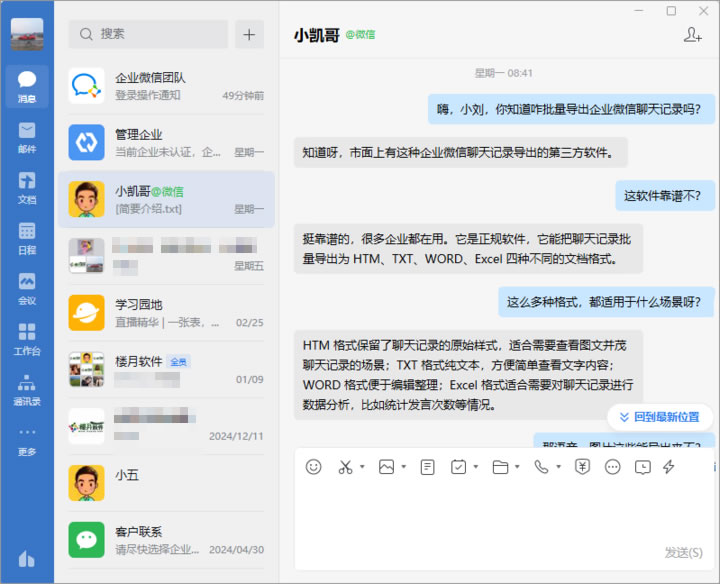Image resolution: width=720 pixels, height=584 pixels.
Task: Click the scissors screenshot tool icon
Action: pos(345,467)
